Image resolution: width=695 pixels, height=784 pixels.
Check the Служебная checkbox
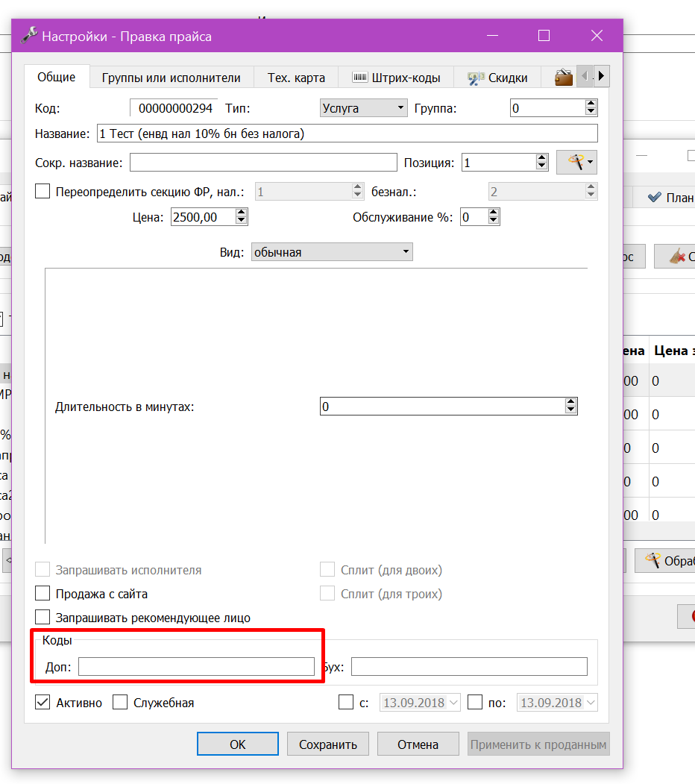click(x=120, y=702)
